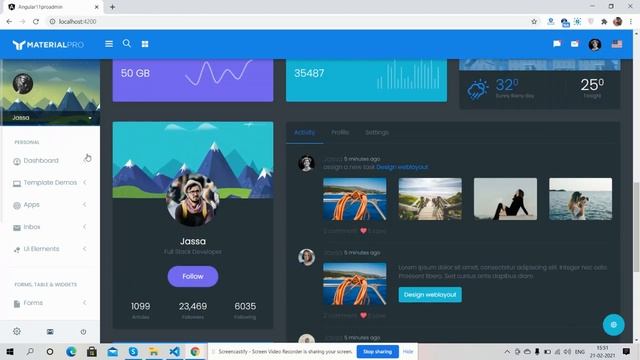The width and height of the screenshot is (640, 360).
Task: Expand Forms sidebar menu
Action: pyautogui.click(x=50, y=303)
